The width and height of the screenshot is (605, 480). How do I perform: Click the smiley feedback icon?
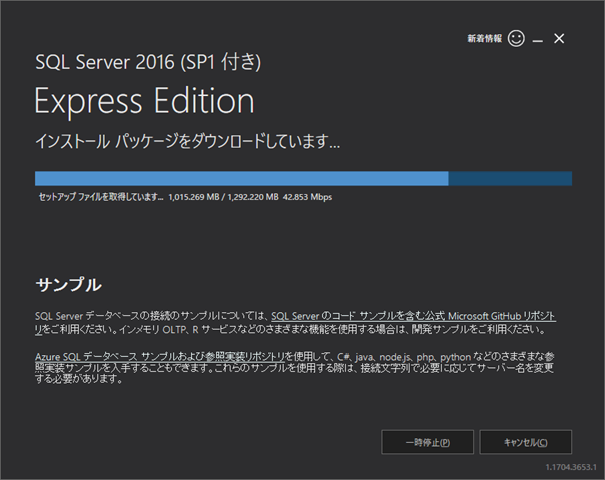coord(516,39)
